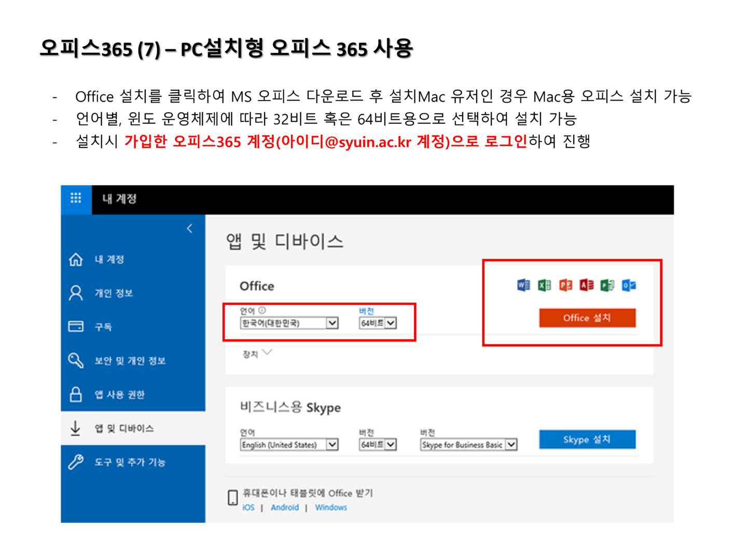The height and width of the screenshot is (560, 747).
Task: Collapse the sidebar with the chevron arrow
Action: (190, 228)
